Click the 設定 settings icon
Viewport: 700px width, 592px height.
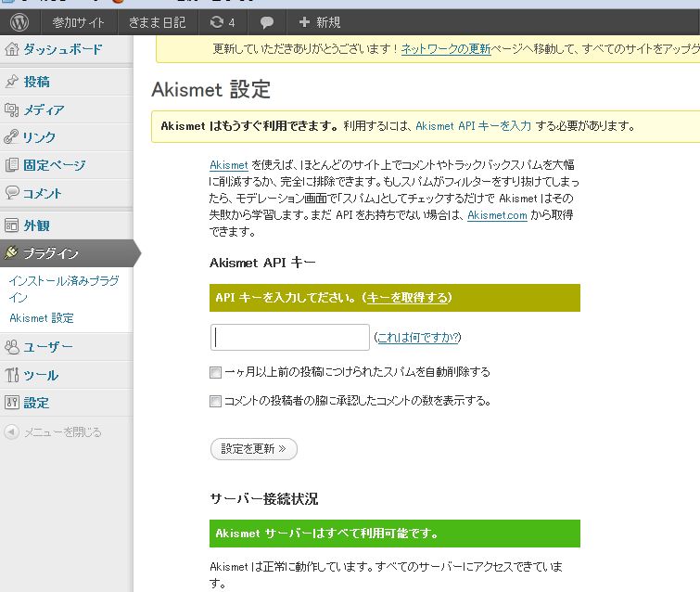click(12, 402)
